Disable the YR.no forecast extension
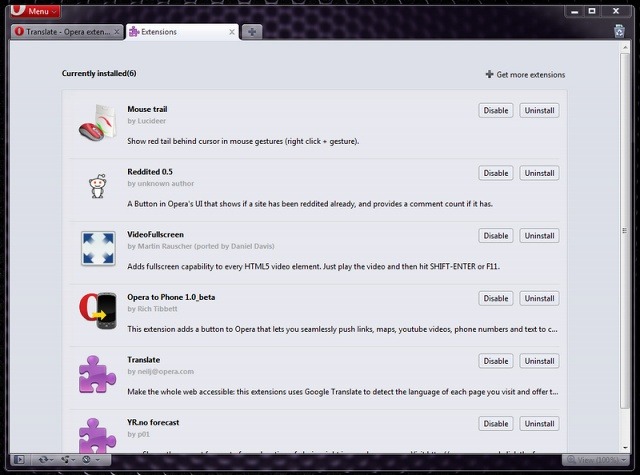The image size is (640, 475). (x=496, y=424)
